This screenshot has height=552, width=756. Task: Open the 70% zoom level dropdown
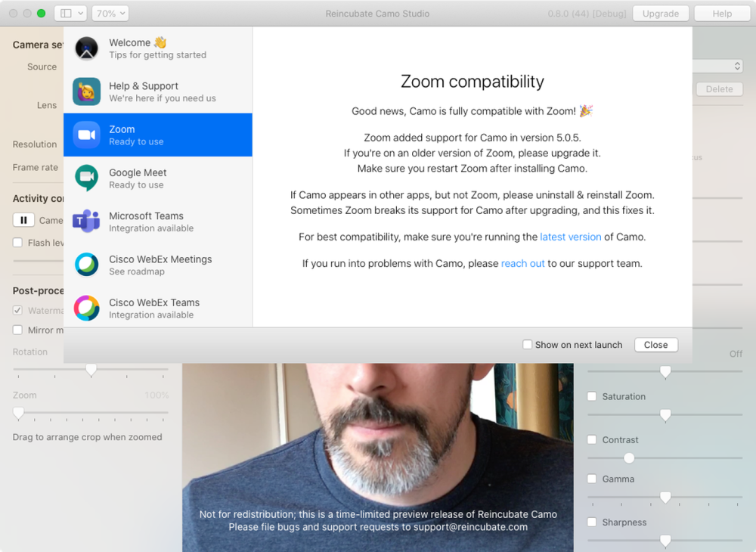(110, 14)
